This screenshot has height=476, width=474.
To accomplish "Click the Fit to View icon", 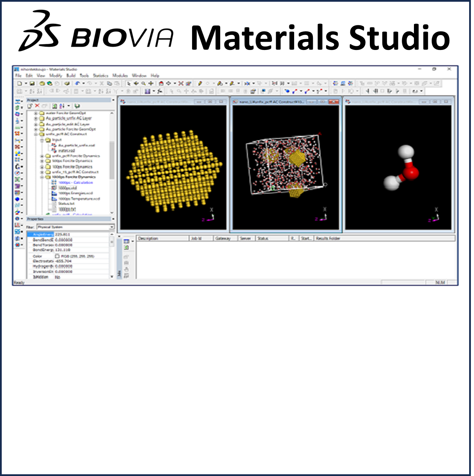I will (x=181, y=84).
